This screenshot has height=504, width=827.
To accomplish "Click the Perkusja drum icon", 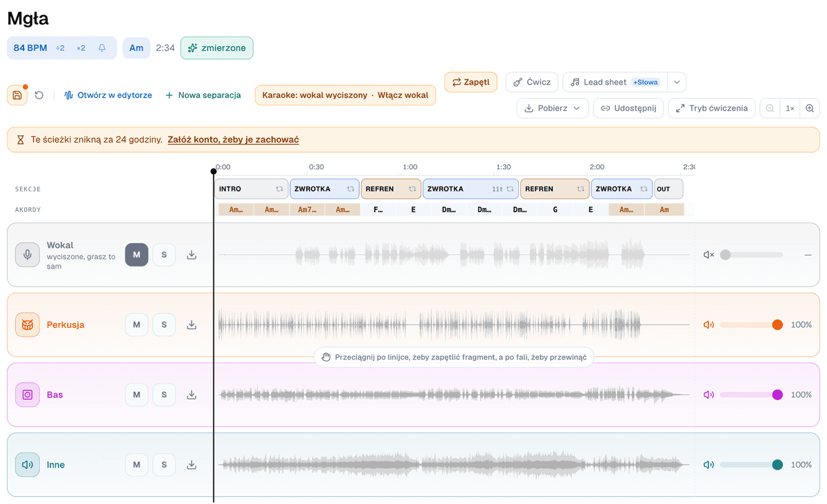I will click(28, 325).
